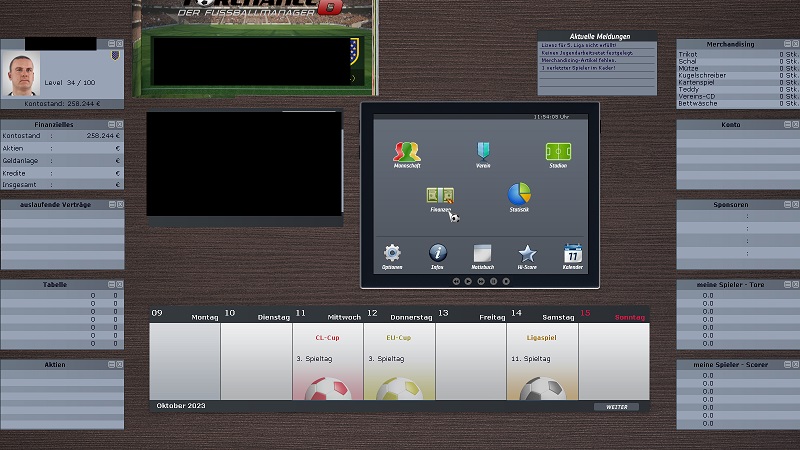Viewport: 800px width, 450px height.
Task: Open Optionen gear settings
Action: [392, 255]
